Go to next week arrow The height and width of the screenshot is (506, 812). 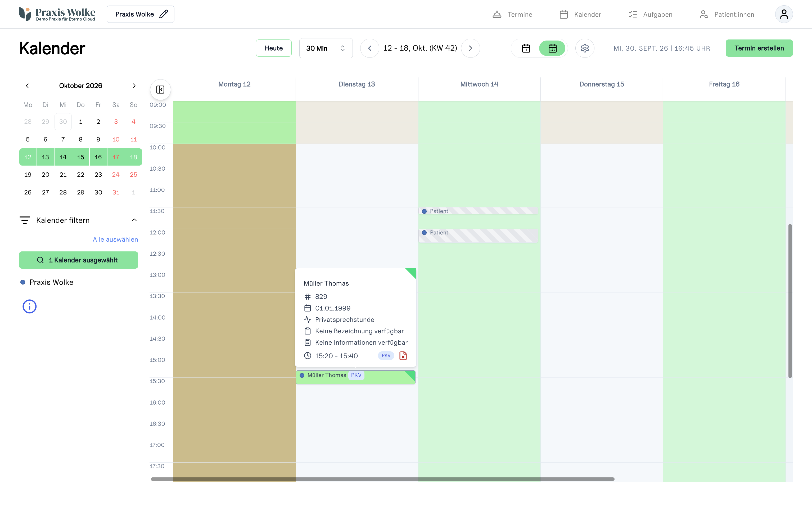pyautogui.click(x=470, y=48)
